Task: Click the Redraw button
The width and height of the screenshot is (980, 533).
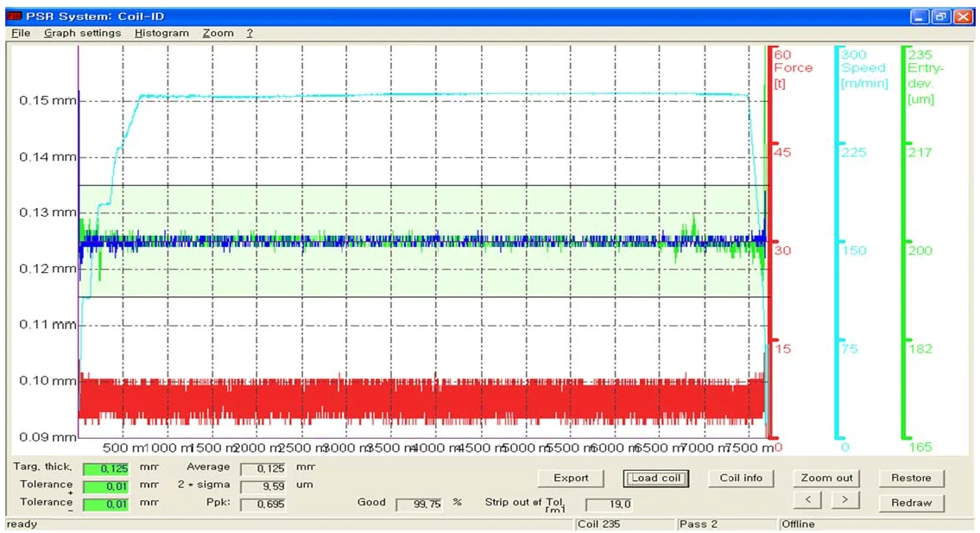Action: coord(911,503)
